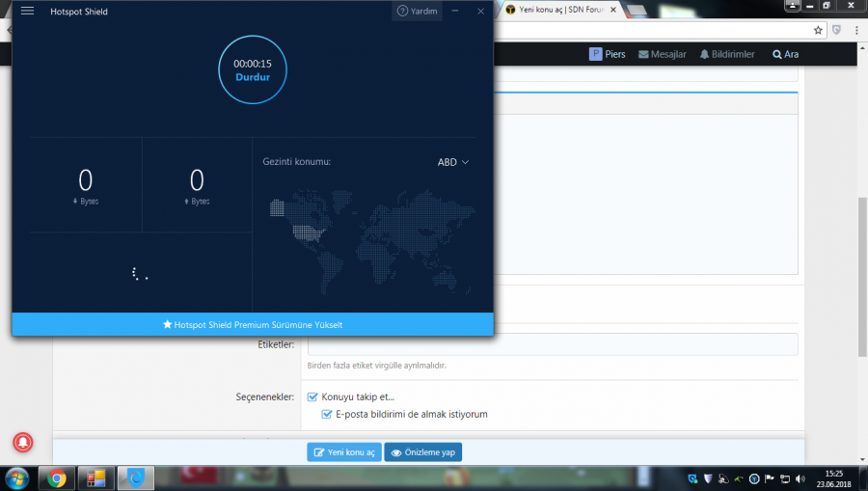Open Ara search in the forum header
The width and height of the screenshot is (868, 491).
coord(785,54)
